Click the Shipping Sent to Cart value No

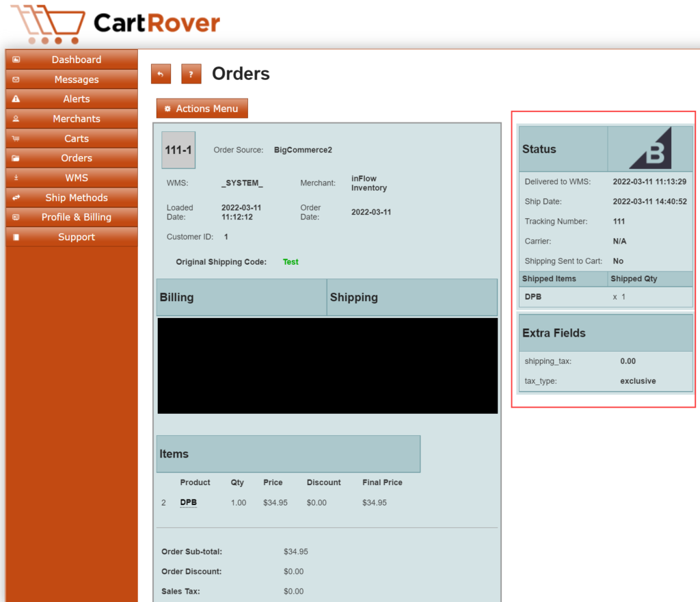click(618, 261)
